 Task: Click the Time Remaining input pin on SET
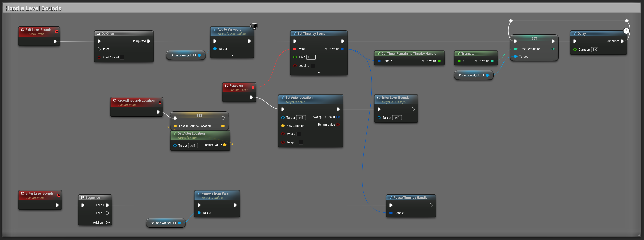click(515, 49)
